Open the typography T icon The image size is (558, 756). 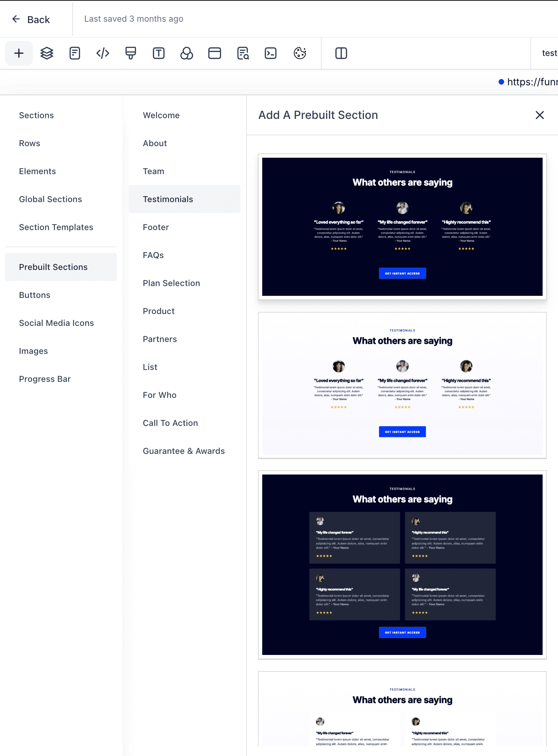(159, 53)
